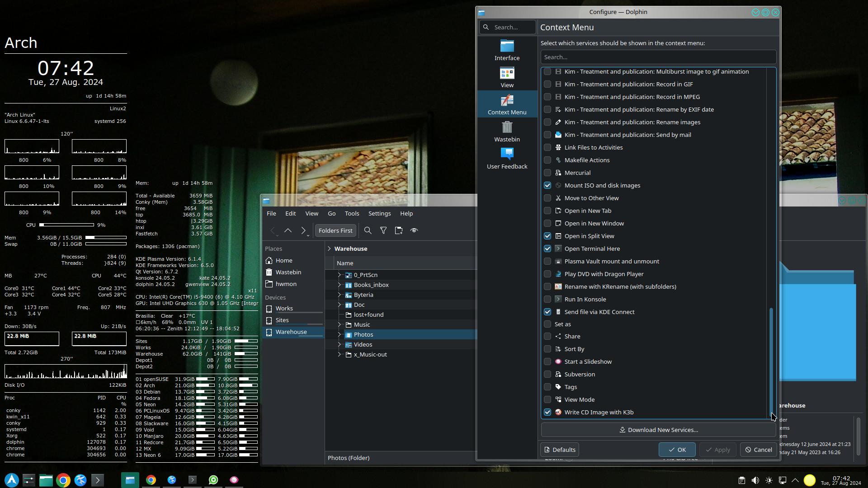Enable the Open in New Tab service
This screenshot has height=488, width=868.
click(547, 211)
